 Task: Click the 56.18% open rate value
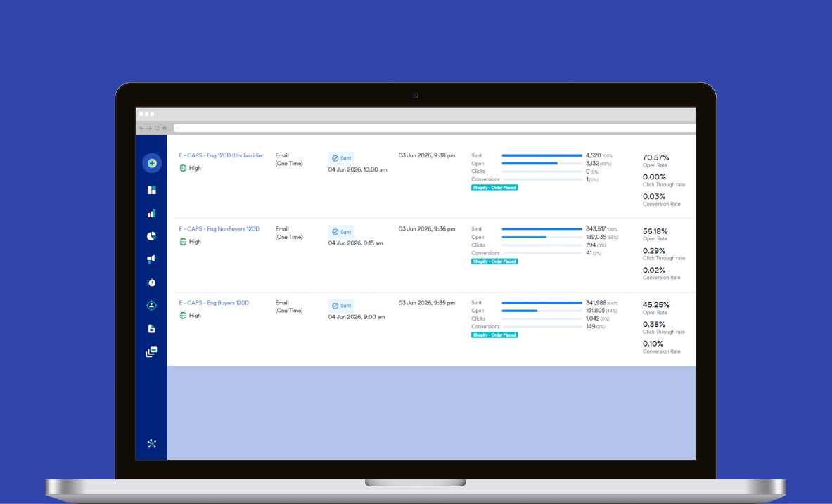point(655,231)
